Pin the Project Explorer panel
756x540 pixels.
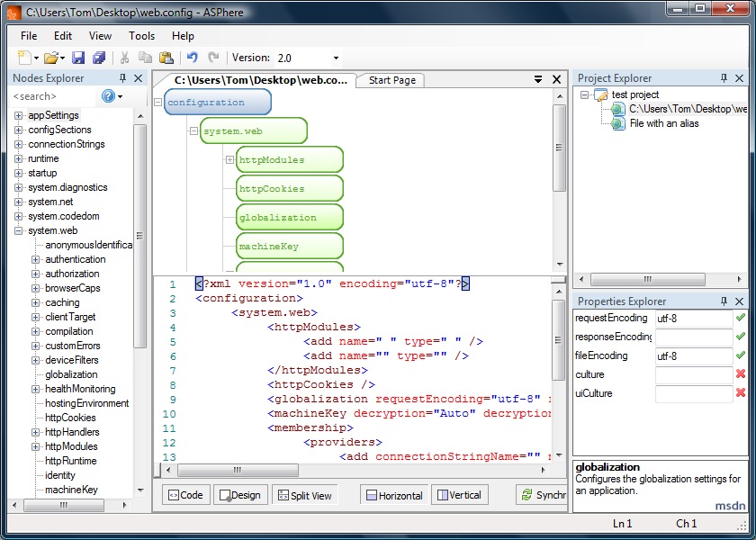724,78
